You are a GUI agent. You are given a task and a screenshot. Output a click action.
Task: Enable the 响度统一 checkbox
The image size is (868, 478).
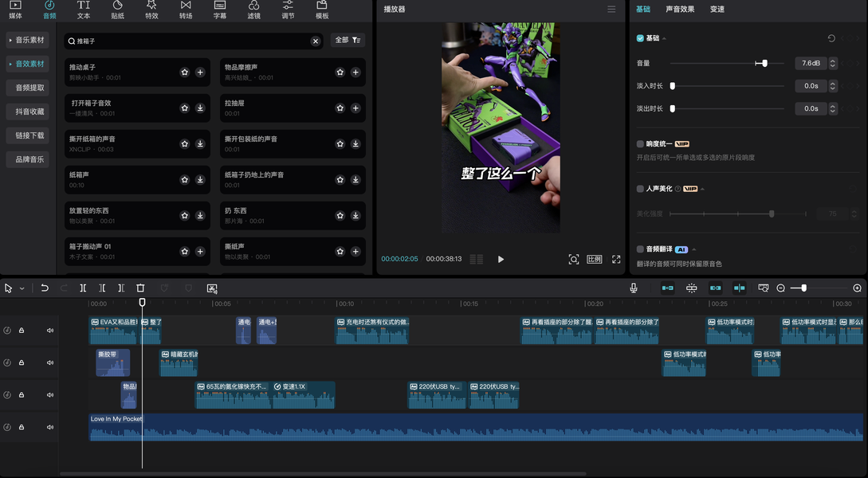(x=640, y=144)
